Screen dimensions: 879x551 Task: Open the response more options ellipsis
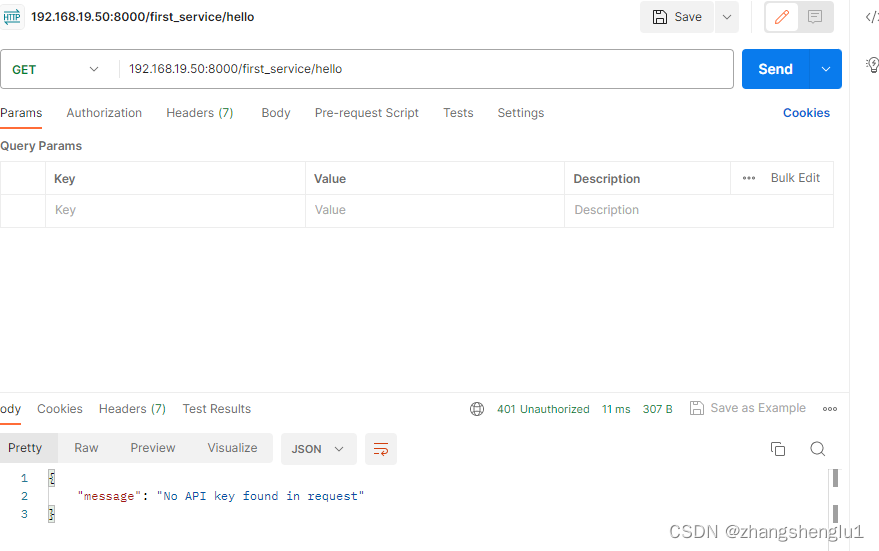click(830, 409)
